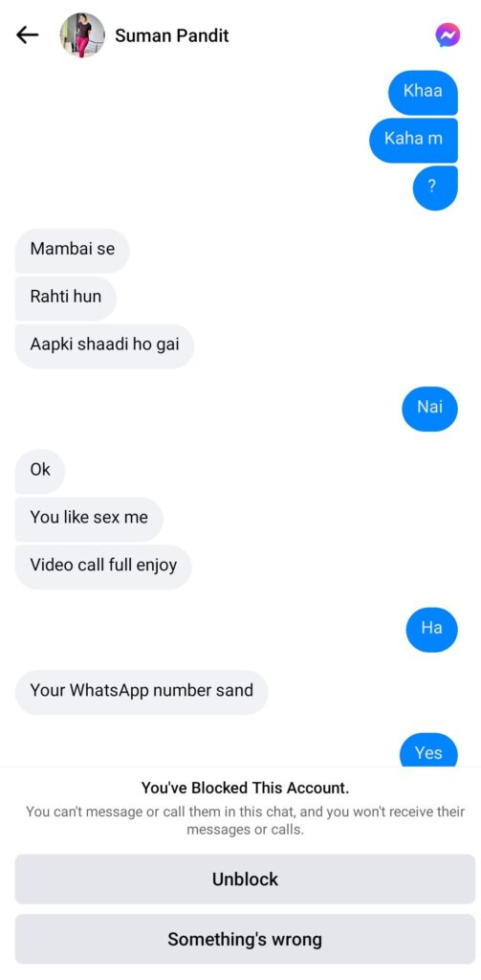Select the 'Rahti hun' message bubble
The image size is (481, 980).
click(66, 297)
